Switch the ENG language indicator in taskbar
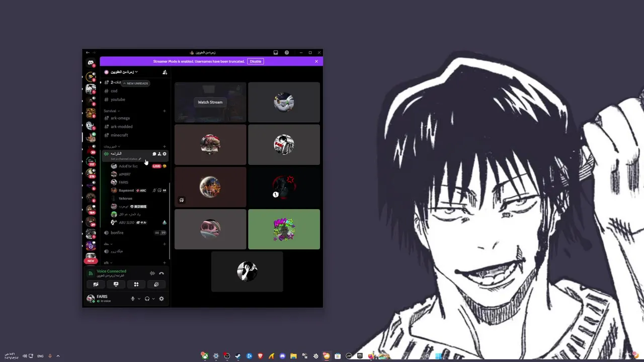This screenshot has width=644, height=362. coord(40,356)
